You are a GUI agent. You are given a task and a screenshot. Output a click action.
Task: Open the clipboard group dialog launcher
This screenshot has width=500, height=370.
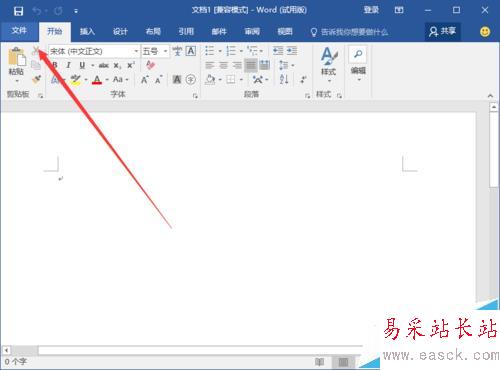[x=41, y=96]
